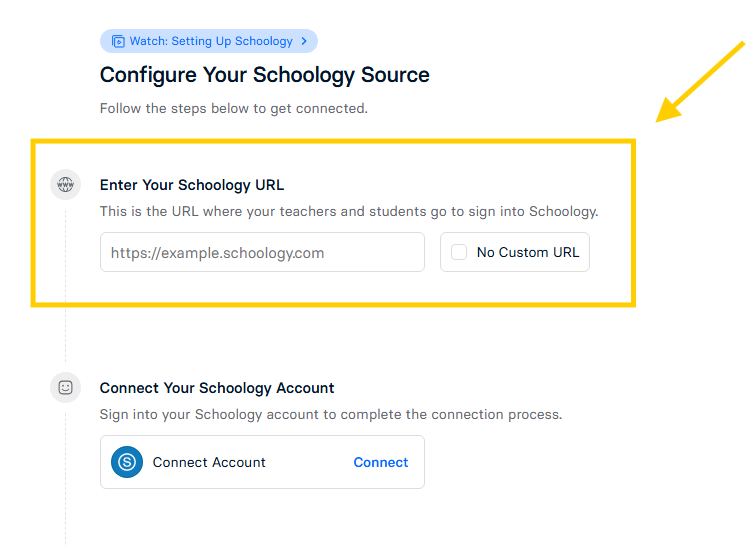This screenshot has height=547, width=755.
Task: Click the blue Connect link
Action: click(380, 462)
